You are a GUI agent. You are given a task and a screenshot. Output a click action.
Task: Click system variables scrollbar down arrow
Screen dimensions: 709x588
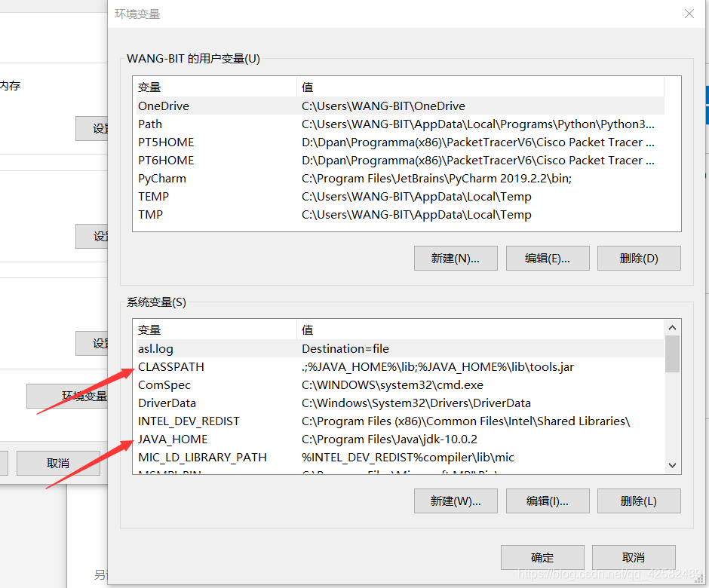672,465
